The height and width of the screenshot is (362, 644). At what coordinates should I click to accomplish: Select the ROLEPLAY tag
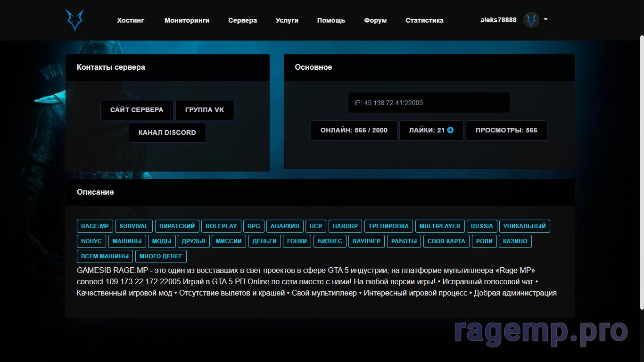[x=222, y=226]
